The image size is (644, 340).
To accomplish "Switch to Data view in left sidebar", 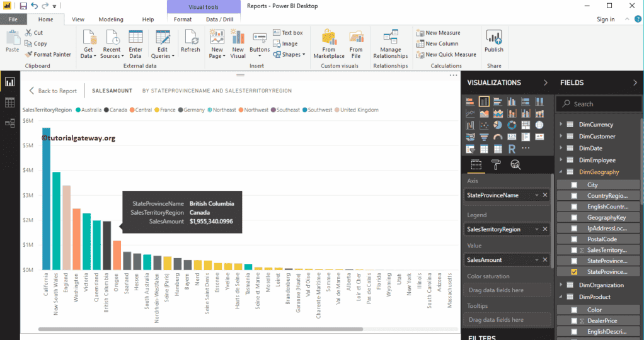I will tap(10, 102).
